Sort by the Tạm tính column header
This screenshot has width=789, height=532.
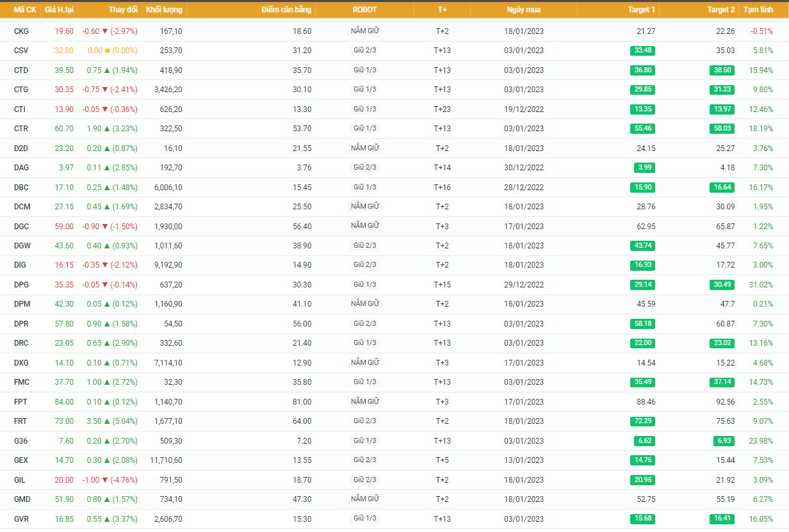point(758,10)
